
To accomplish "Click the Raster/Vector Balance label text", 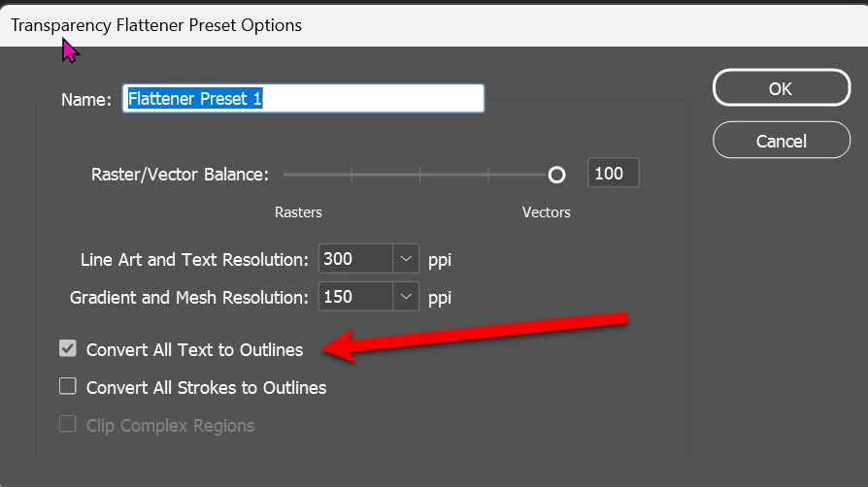I will coord(179,175).
